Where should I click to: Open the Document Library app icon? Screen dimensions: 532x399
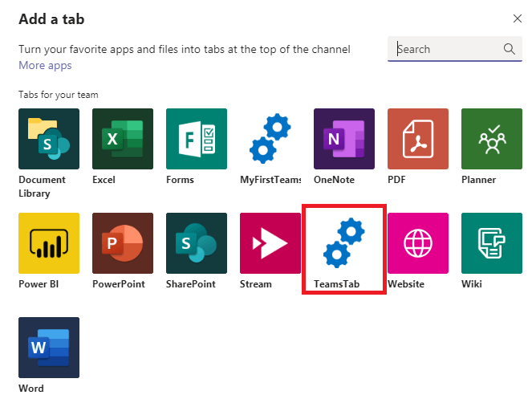point(49,139)
